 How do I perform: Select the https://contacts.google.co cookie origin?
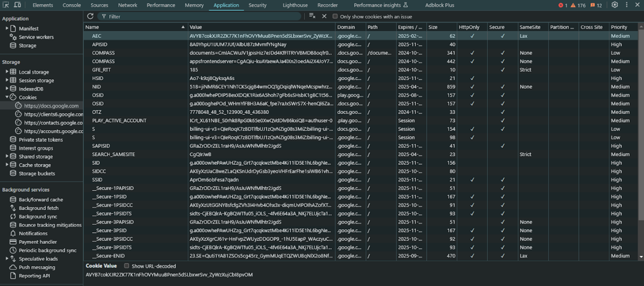click(53, 123)
